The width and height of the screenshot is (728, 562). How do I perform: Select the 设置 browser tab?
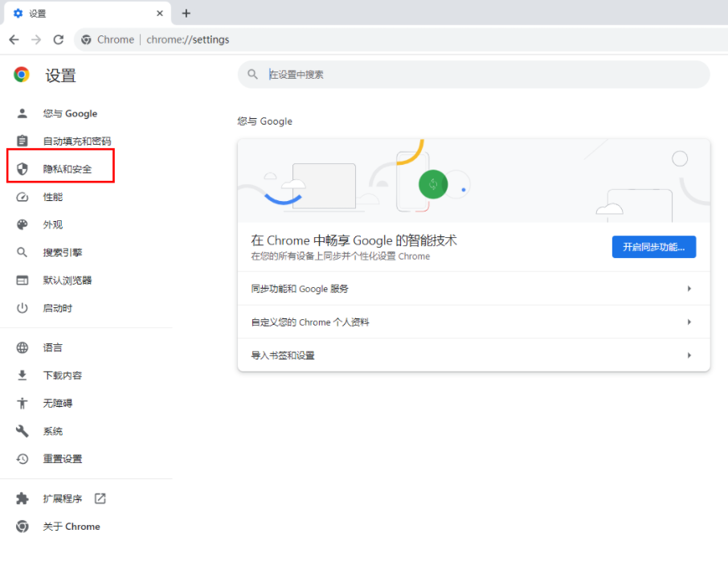point(88,13)
